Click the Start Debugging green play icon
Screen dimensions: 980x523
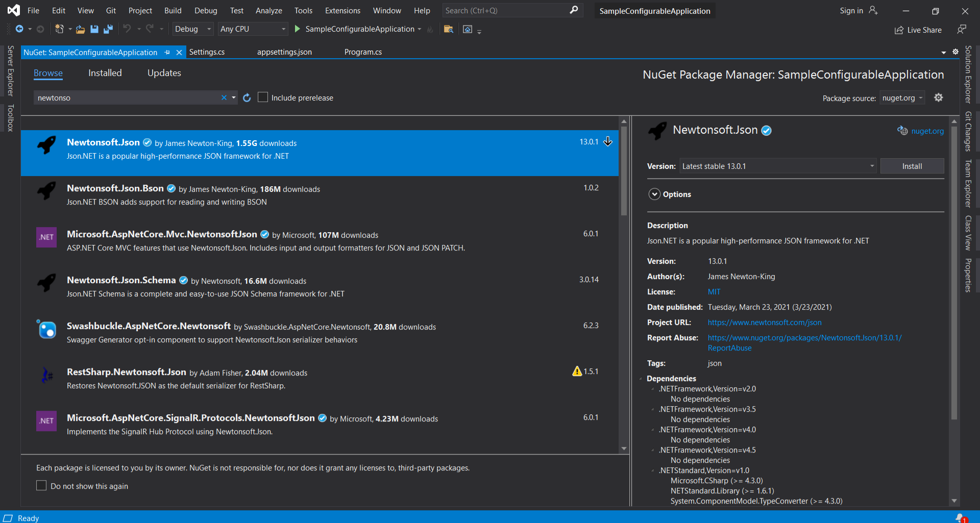click(297, 29)
